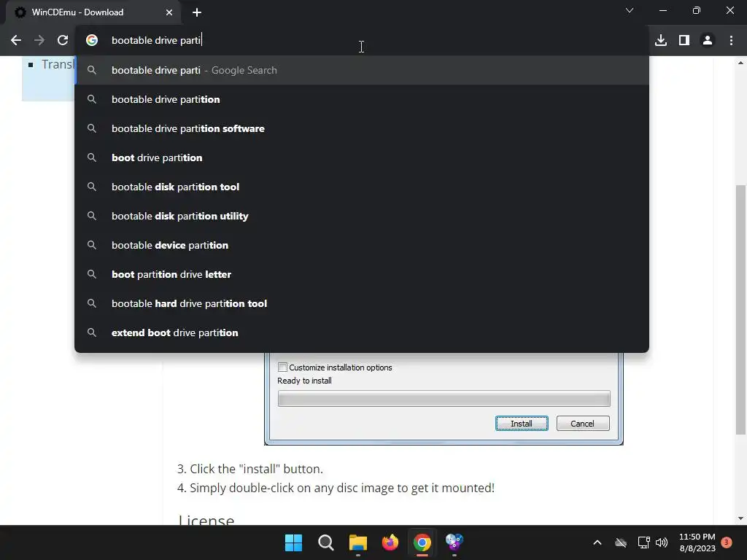Click search icon beside 'extend boot drive partition'

pos(92,332)
